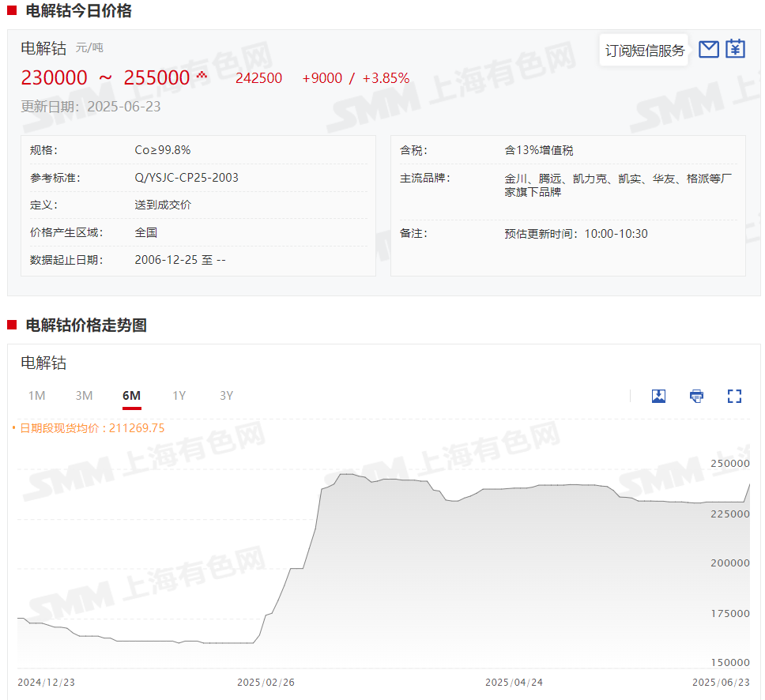Viewport: 765px width, 700px height.
Task: Click the chart x-axis label 2025/06/23
Action: (721, 683)
